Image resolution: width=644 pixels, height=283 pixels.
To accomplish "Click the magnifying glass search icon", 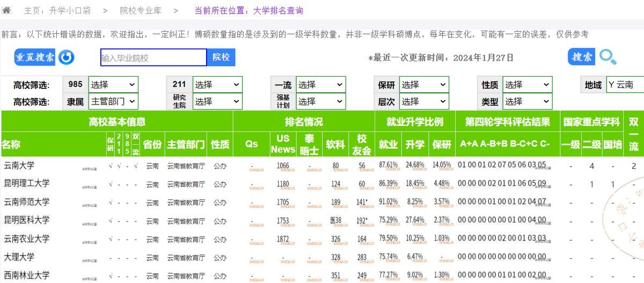I will point(608,57).
